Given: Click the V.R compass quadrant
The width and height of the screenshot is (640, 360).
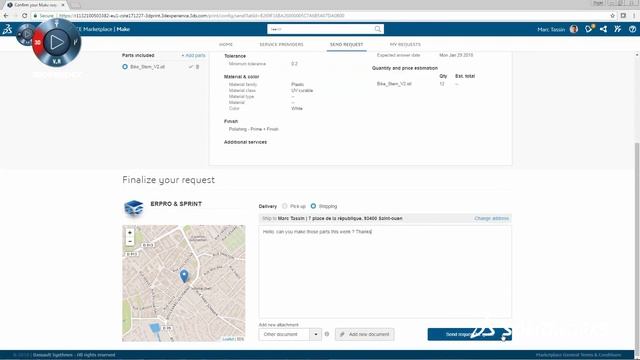Looking at the screenshot, I should coord(57,62).
